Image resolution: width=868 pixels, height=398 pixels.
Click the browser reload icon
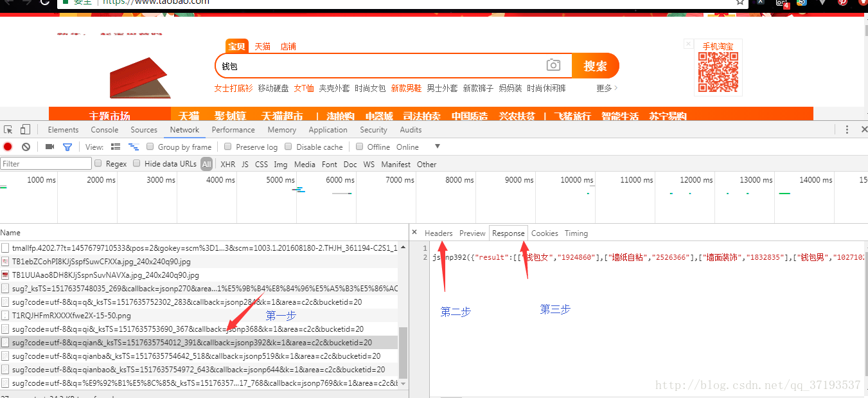click(x=44, y=3)
